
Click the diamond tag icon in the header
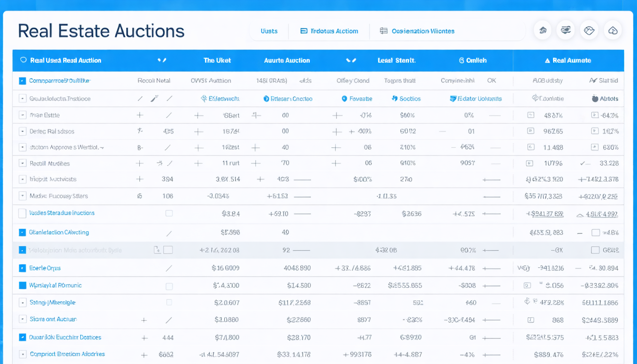[x=589, y=30]
